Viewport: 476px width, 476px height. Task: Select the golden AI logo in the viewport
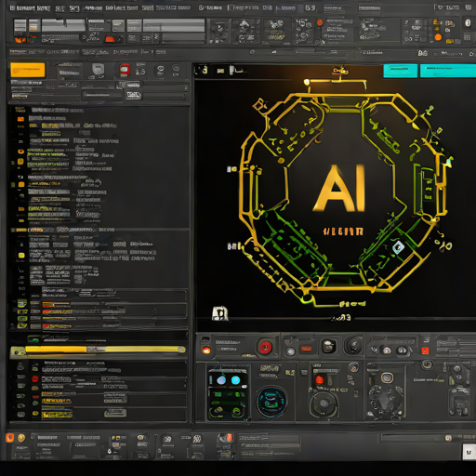(339, 189)
